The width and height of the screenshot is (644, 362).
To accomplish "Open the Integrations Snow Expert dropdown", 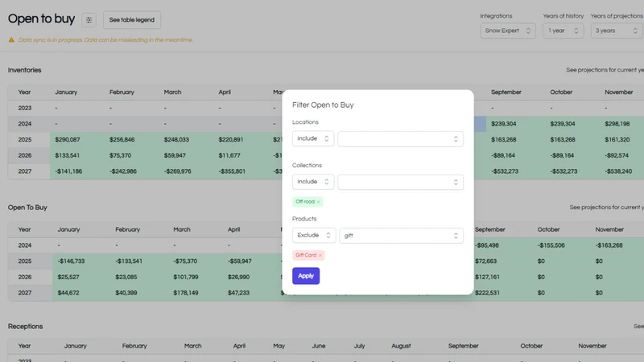I will (508, 31).
